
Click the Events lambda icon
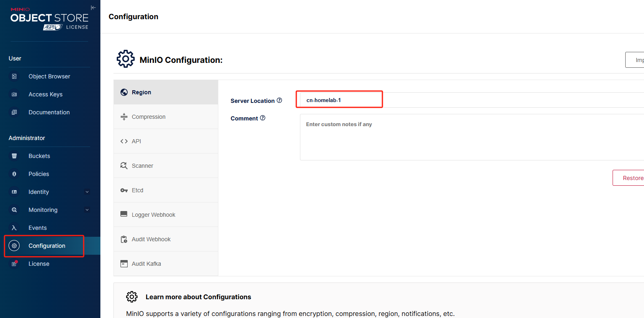[14, 228]
